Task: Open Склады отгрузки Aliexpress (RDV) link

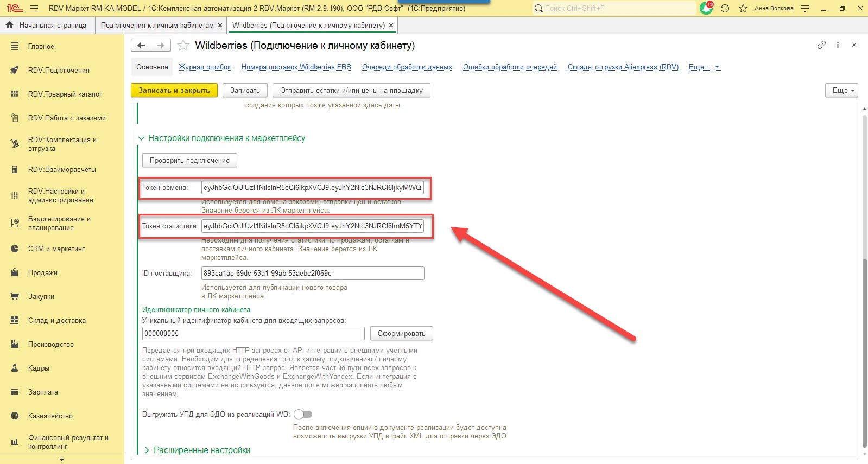Action: click(x=623, y=67)
